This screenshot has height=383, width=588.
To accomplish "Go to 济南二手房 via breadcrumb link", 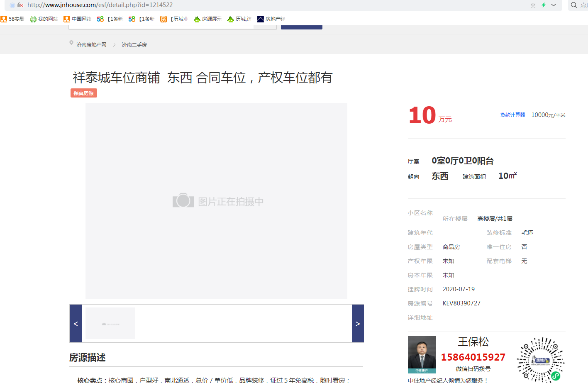I will click(x=134, y=44).
